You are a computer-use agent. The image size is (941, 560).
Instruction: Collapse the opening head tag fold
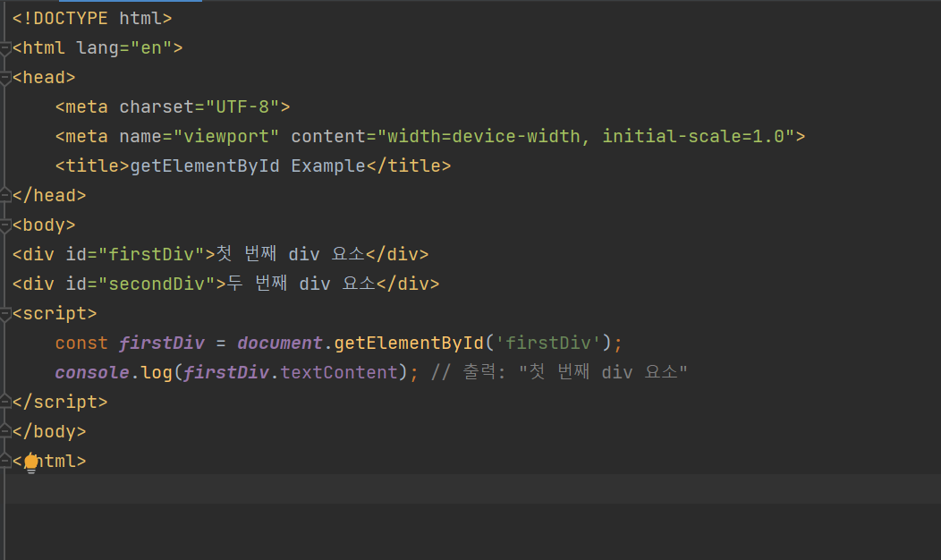5,78
